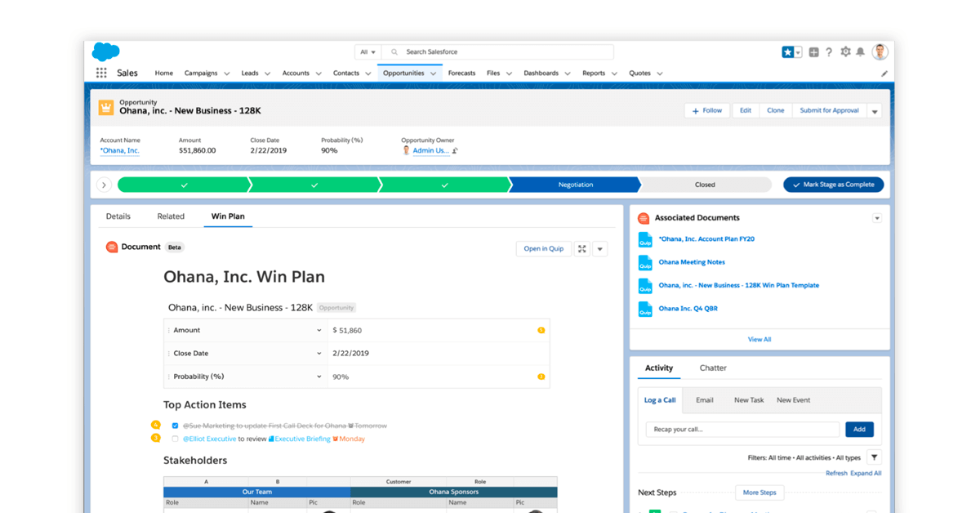The height and width of the screenshot is (513, 980).
Task: Click the Quip icon beside Ohana Inc. Q4 QBR
Action: point(645,309)
